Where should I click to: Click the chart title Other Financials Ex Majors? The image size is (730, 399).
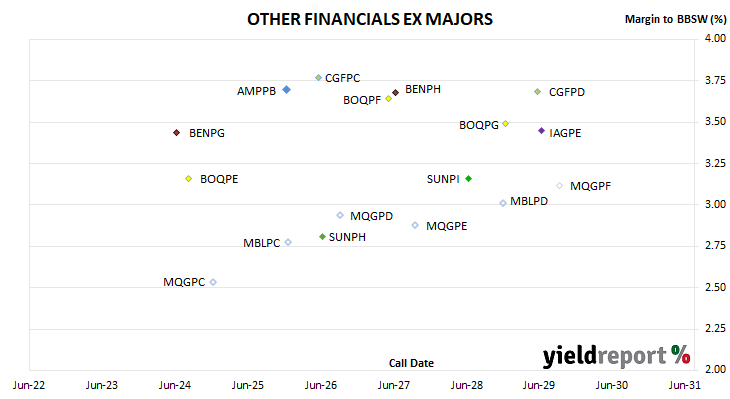click(x=370, y=19)
